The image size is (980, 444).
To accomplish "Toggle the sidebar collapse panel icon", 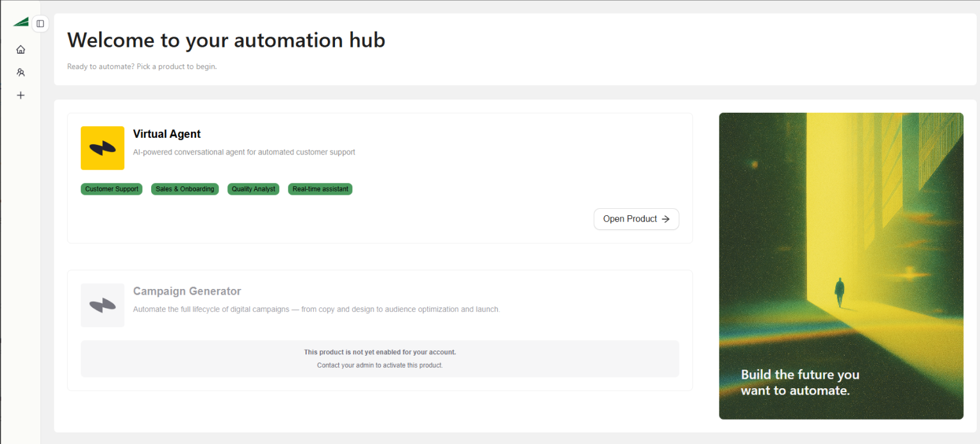I will pyautogui.click(x=40, y=24).
